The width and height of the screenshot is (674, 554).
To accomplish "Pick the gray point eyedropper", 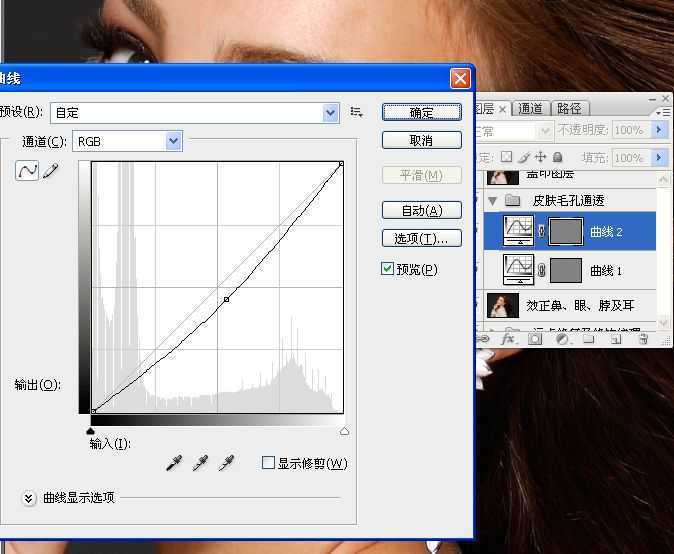I will pyautogui.click(x=200, y=463).
